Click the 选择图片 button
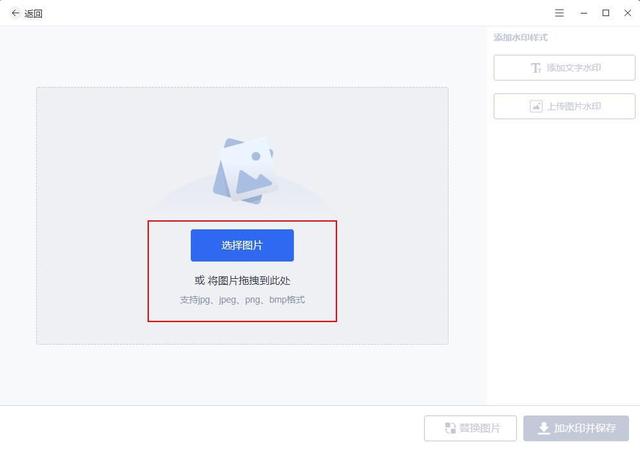This screenshot has height=449, width=640. click(x=242, y=245)
